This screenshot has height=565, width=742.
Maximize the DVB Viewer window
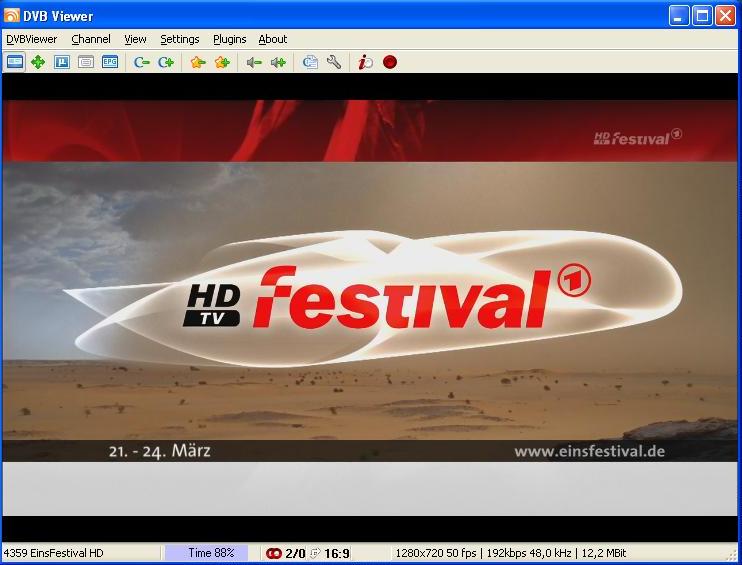point(703,16)
